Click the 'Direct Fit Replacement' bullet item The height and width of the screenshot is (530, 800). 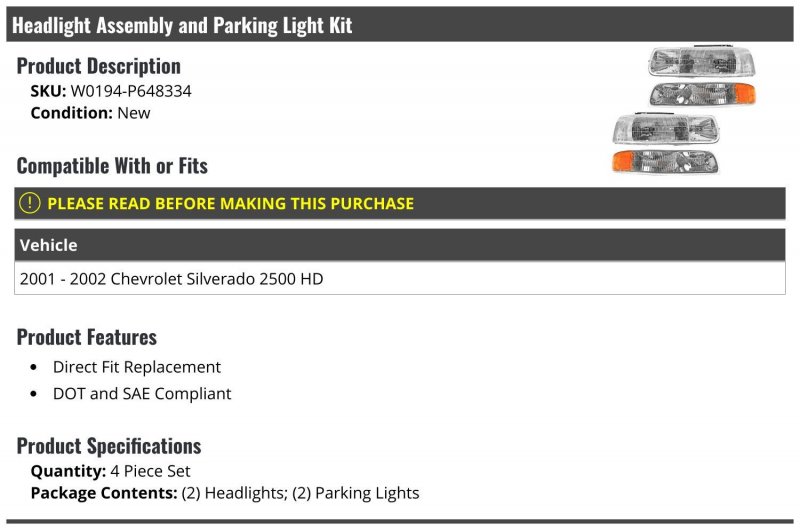(137, 367)
